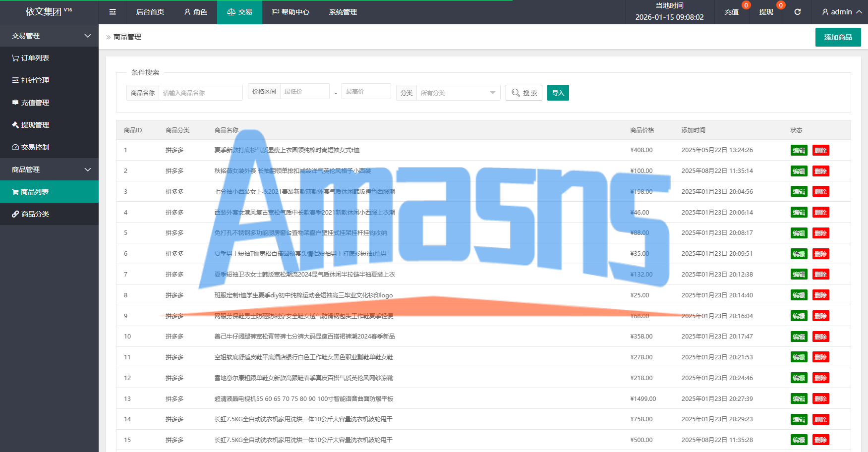Open the 所有分类 category dropdown

459,93
